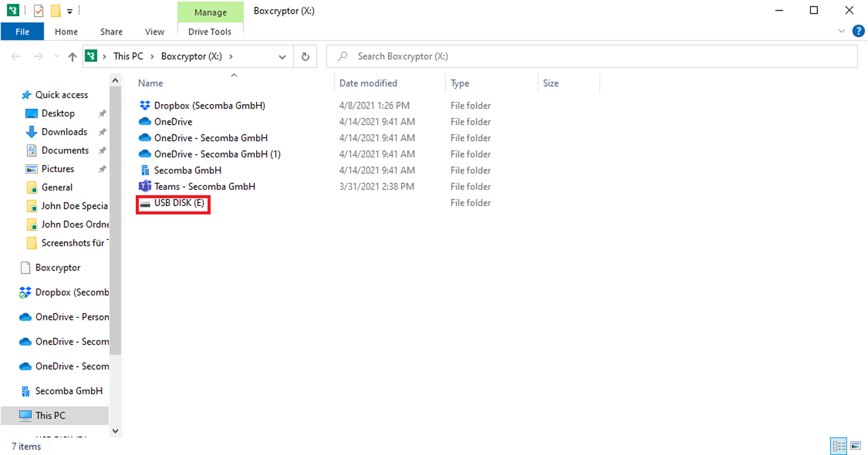Click the Help question mark icon
868x455 pixels.
tap(858, 31)
